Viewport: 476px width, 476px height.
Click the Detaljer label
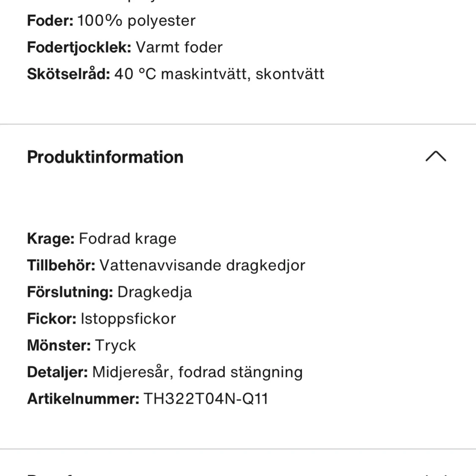pos(58,372)
